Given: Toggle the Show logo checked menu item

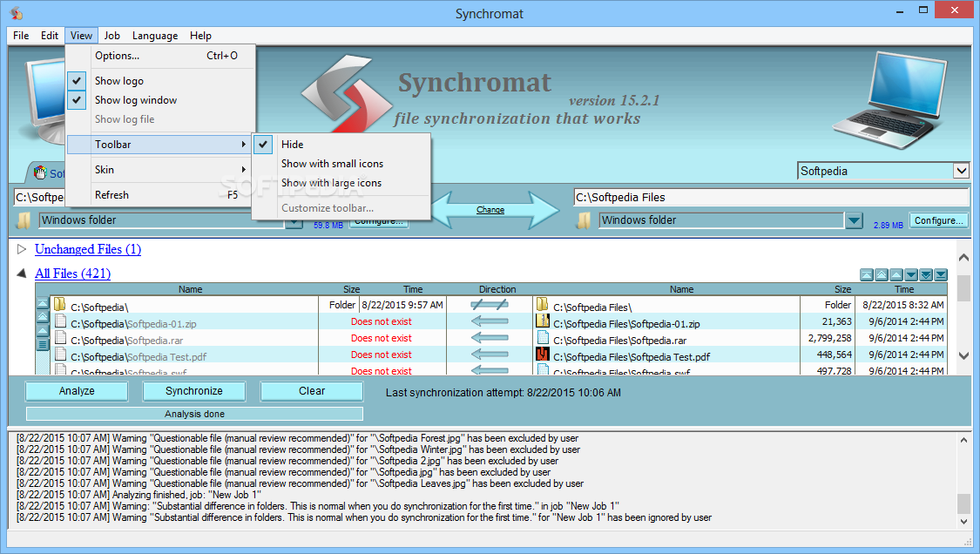Looking at the screenshot, I should point(160,81).
